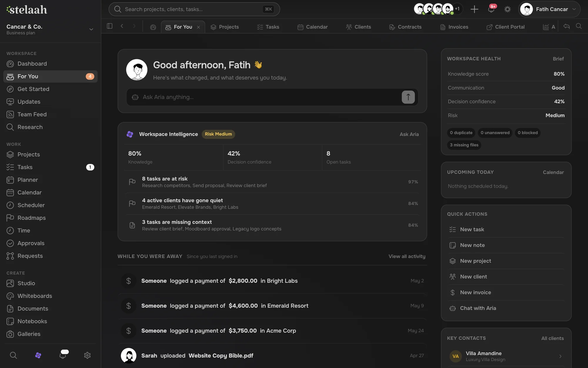Open the Team Feed page
The image size is (588, 368).
pyautogui.click(x=50, y=114)
